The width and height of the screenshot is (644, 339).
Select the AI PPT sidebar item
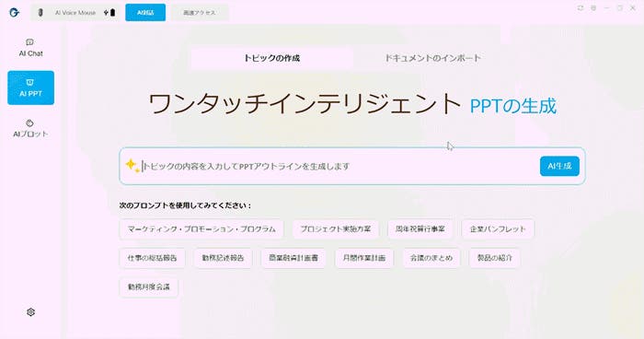click(30, 88)
